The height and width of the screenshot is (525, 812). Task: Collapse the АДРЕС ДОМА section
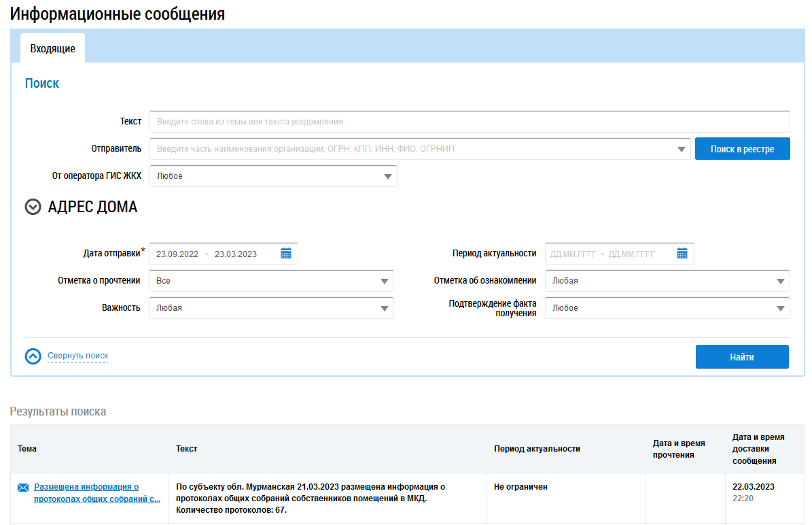[33, 207]
